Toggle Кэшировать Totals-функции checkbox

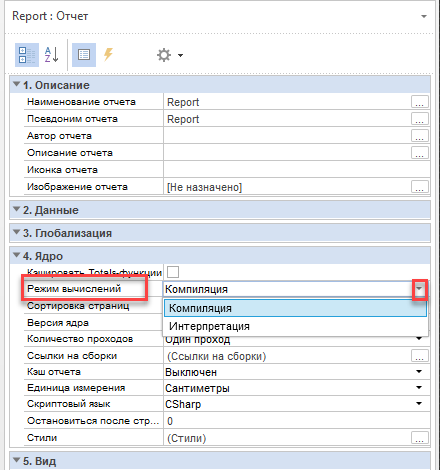pyautogui.click(x=173, y=272)
